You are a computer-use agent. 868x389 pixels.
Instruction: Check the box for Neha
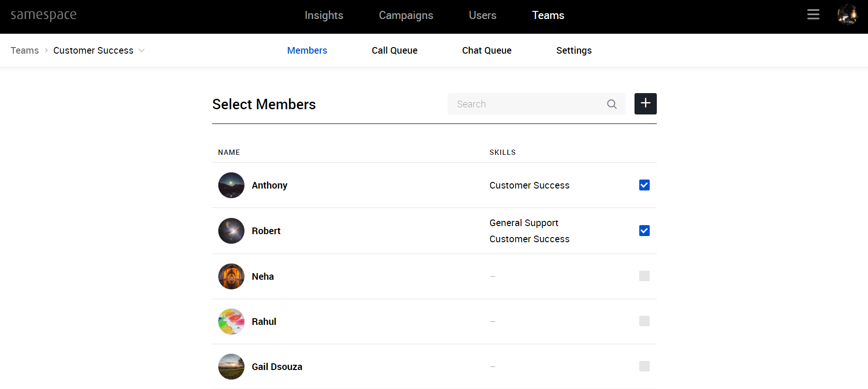tap(644, 276)
